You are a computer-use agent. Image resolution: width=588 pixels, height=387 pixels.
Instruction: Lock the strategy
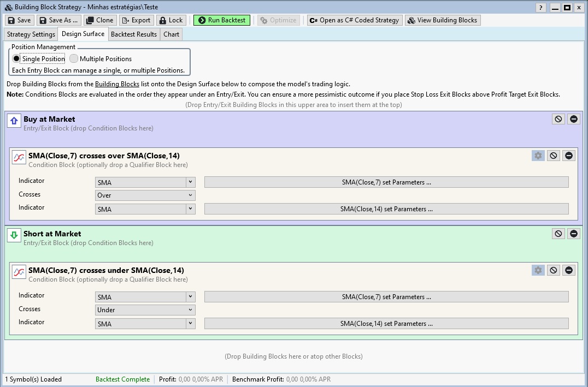click(172, 20)
